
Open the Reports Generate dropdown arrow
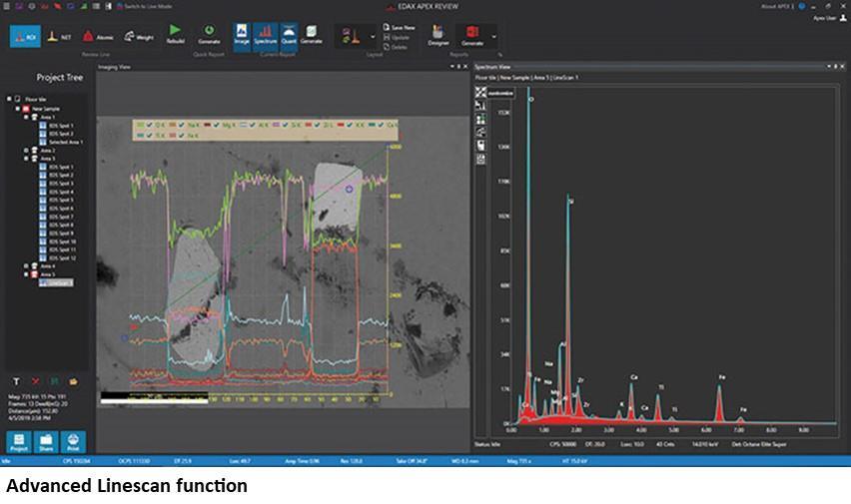[x=493, y=37]
